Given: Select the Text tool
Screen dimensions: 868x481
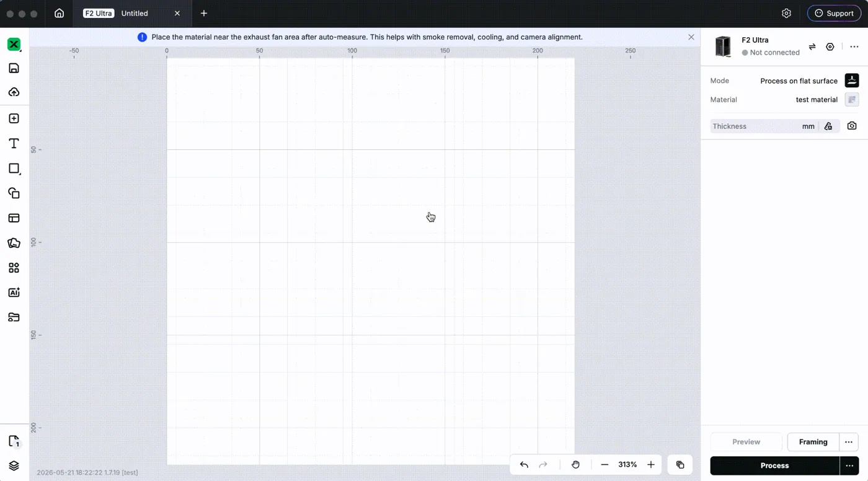Looking at the screenshot, I should coord(14,143).
